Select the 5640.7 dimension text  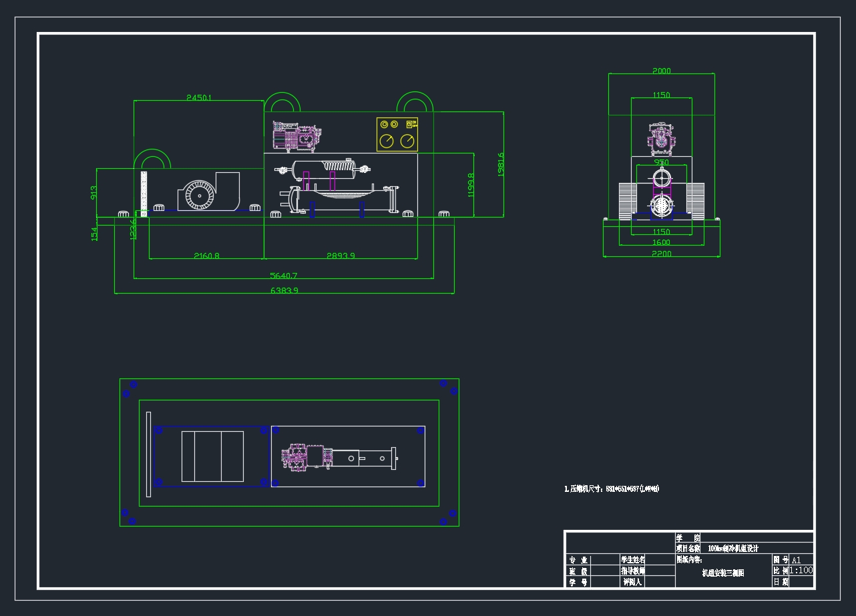click(x=283, y=276)
